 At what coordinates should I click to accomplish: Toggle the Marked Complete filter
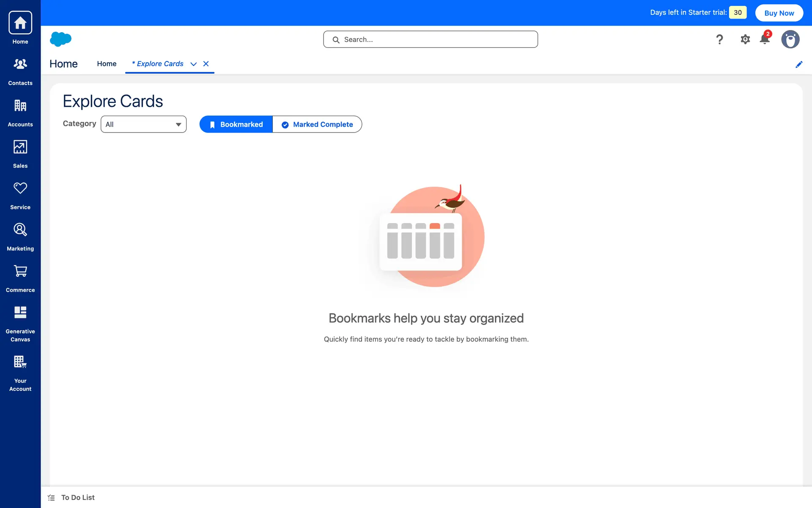317,124
